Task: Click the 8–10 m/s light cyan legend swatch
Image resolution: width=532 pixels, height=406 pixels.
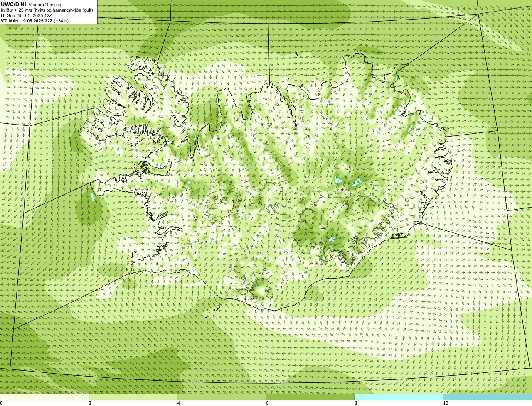Action: pyautogui.click(x=399, y=397)
